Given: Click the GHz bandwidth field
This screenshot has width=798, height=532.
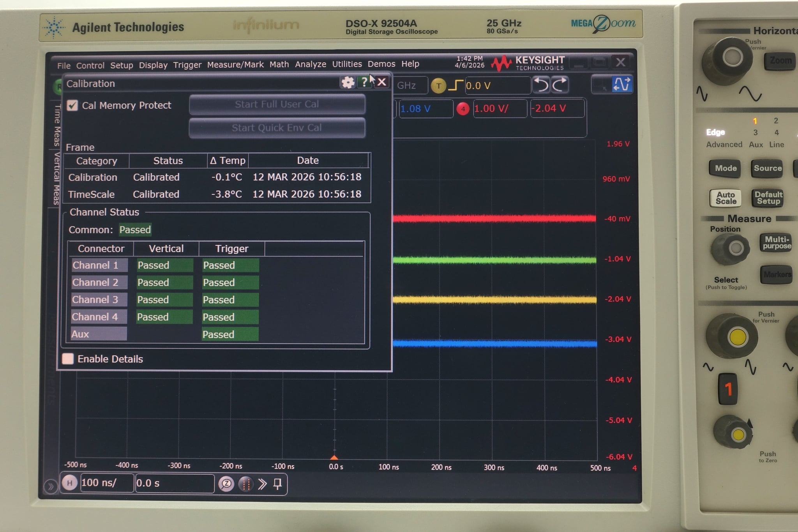Looking at the screenshot, I should (410, 85).
